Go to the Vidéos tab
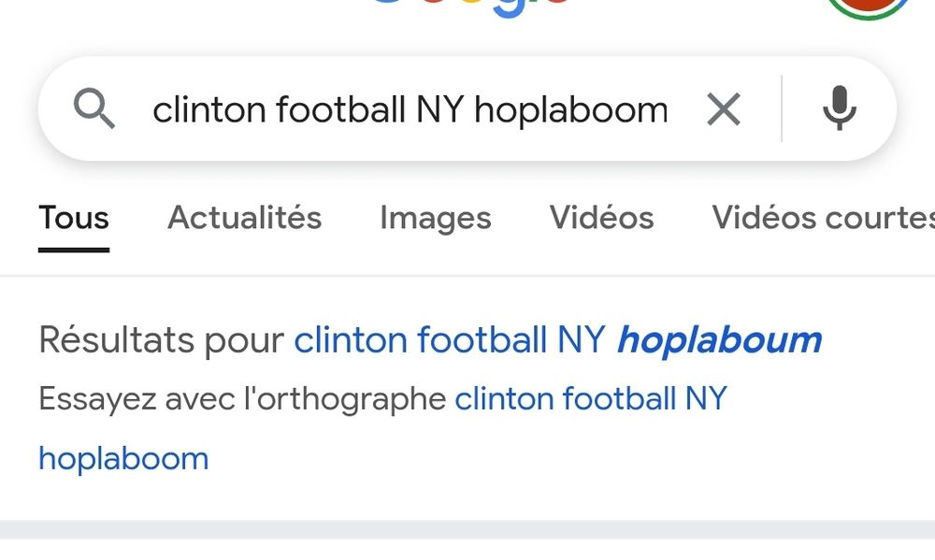935x560 pixels. pos(601,218)
